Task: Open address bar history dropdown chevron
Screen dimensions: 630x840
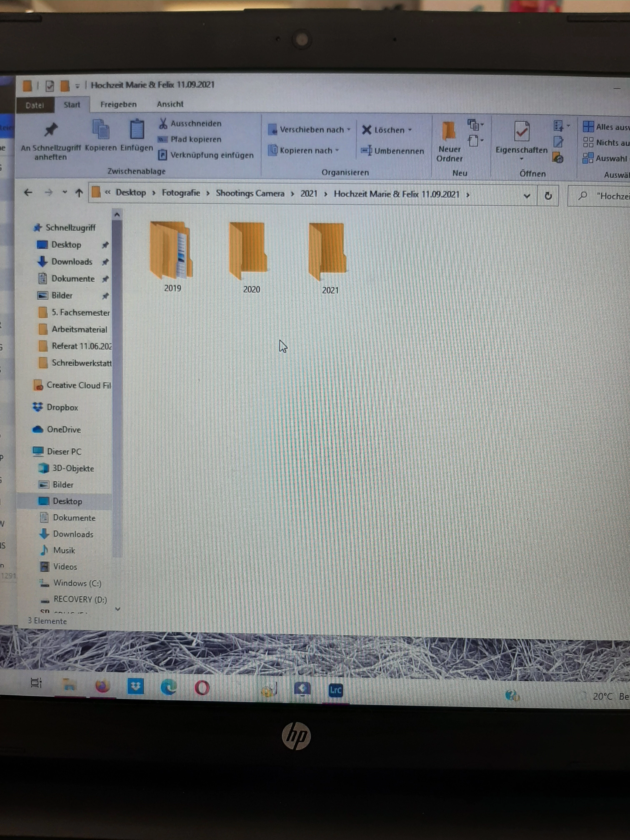Action: 527,196
